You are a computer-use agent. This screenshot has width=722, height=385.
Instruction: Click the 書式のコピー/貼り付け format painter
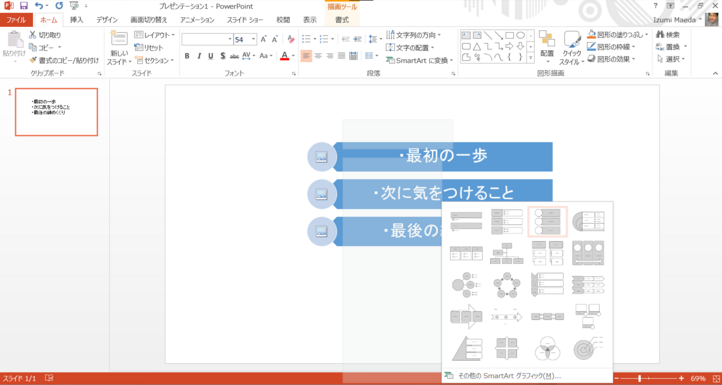(x=64, y=60)
